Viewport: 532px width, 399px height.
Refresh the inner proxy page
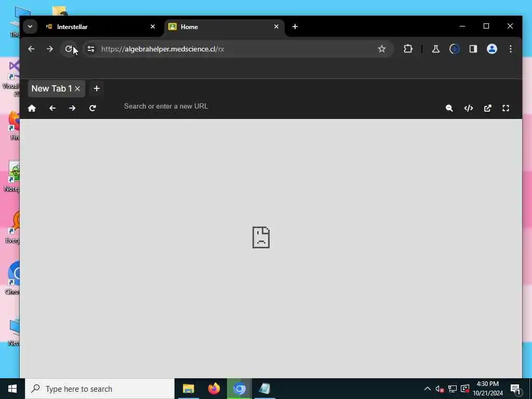click(x=92, y=108)
